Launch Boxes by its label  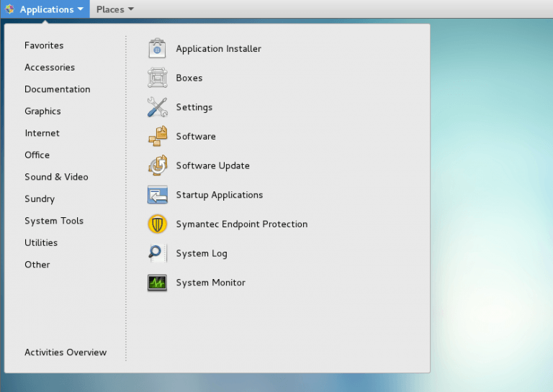click(189, 78)
